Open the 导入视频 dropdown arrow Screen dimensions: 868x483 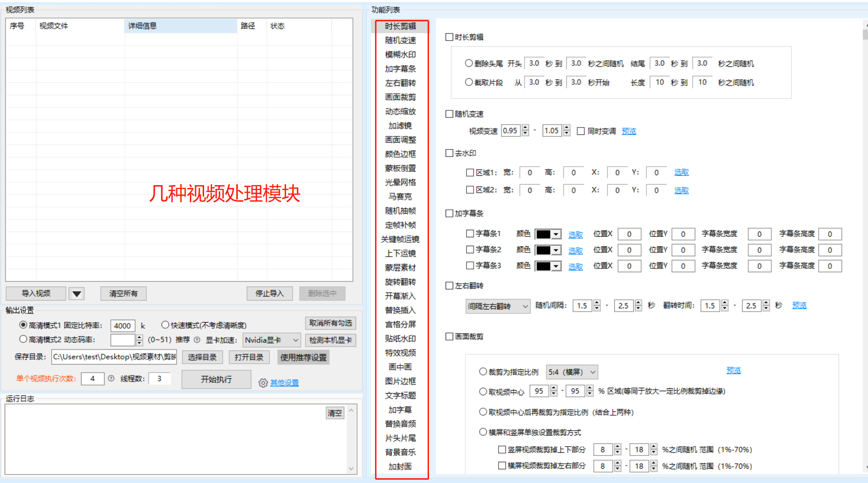point(77,294)
